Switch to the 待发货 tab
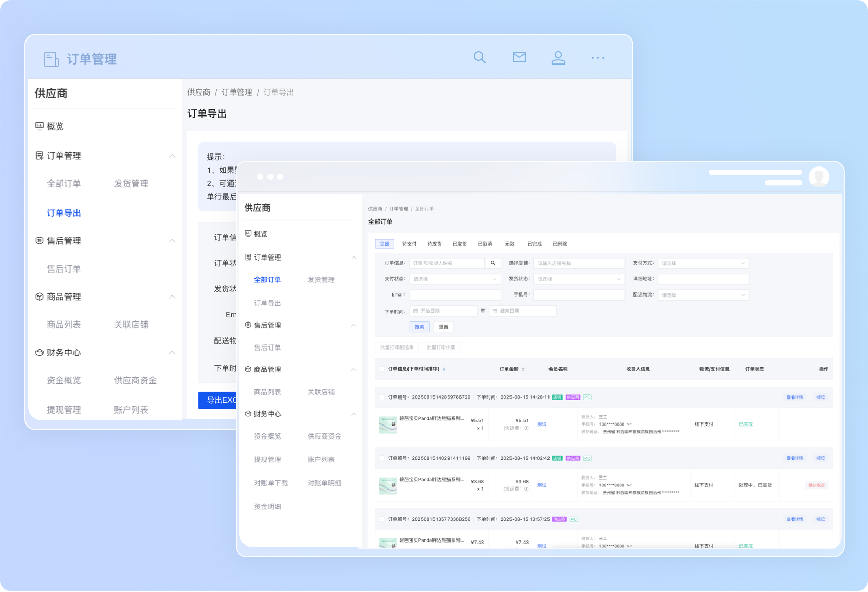 (434, 244)
